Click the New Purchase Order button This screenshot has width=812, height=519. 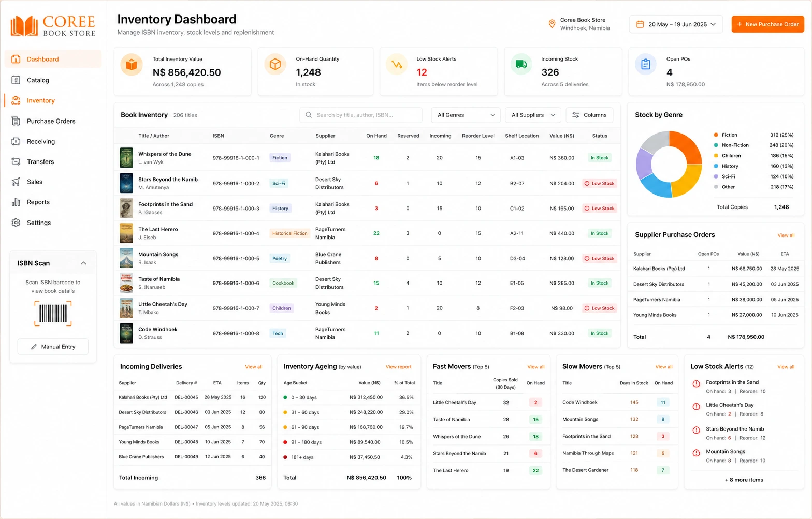tap(767, 24)
